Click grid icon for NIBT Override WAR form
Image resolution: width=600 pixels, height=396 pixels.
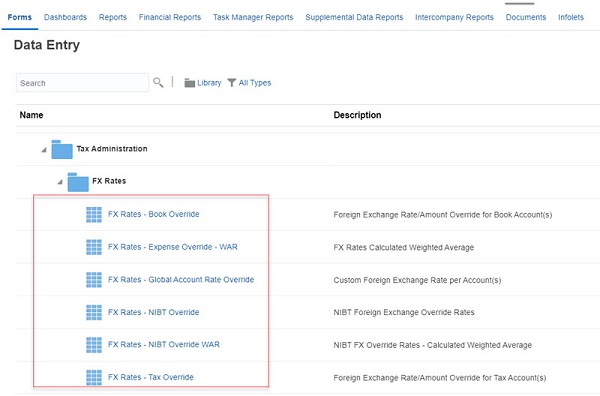click(x=94, y=345)
